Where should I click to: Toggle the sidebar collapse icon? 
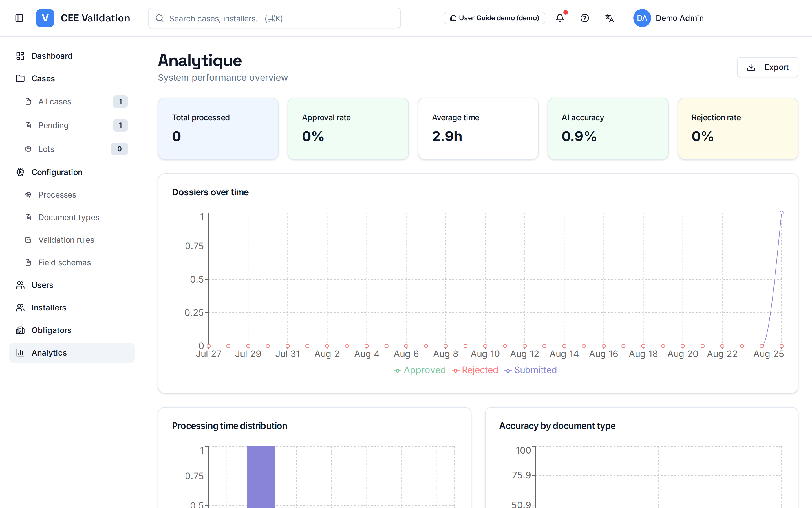click(19, 18)
